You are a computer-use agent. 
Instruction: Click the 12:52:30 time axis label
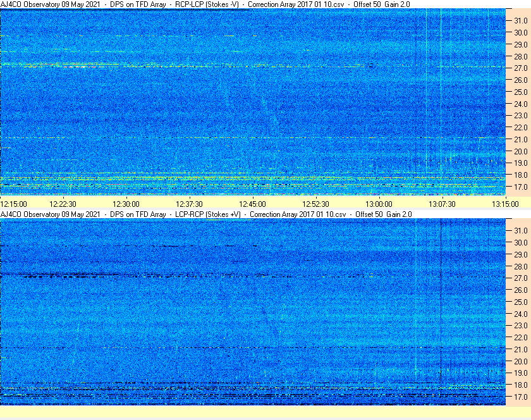tap(315, 204)
